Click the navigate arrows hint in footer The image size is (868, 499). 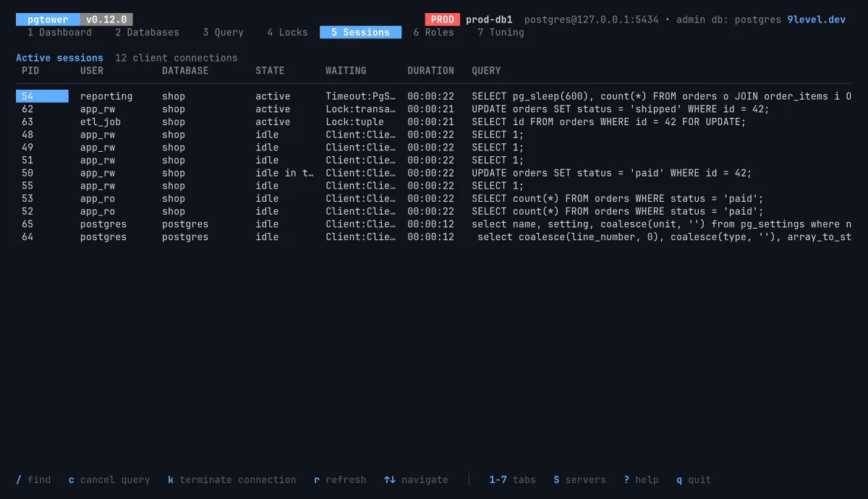point(416,479)
